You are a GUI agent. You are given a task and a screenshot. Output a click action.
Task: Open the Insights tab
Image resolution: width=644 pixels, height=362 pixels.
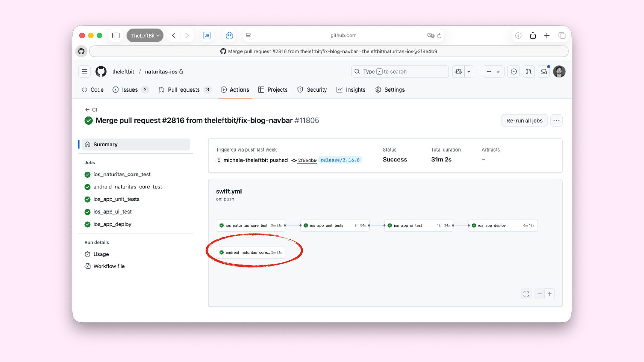355,89
